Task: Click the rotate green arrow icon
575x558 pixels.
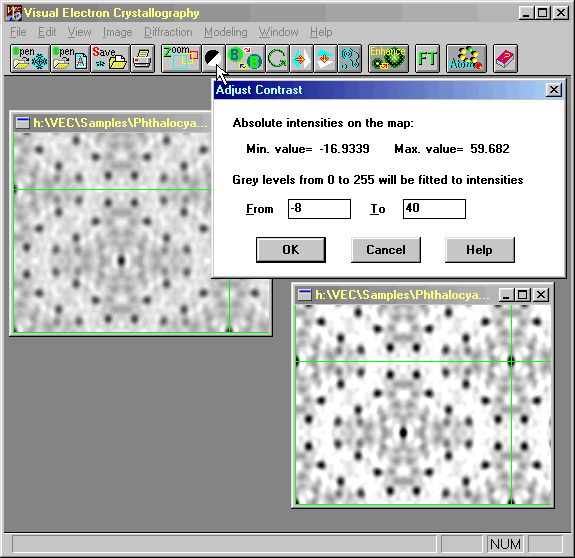Action: (x=277, y=59)
